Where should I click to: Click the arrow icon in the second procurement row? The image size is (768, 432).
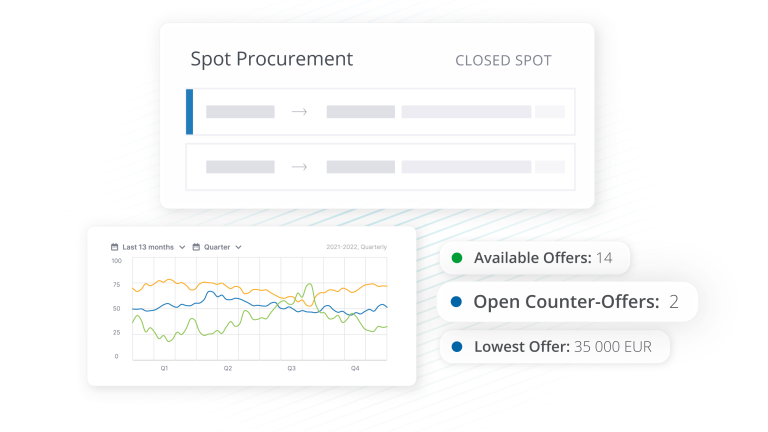pyautogui.click(x=299, y=167)
